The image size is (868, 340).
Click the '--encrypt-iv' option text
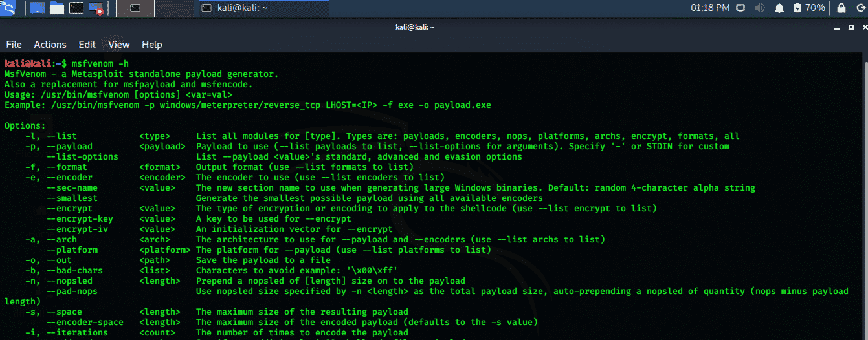(x=77, y=229)
